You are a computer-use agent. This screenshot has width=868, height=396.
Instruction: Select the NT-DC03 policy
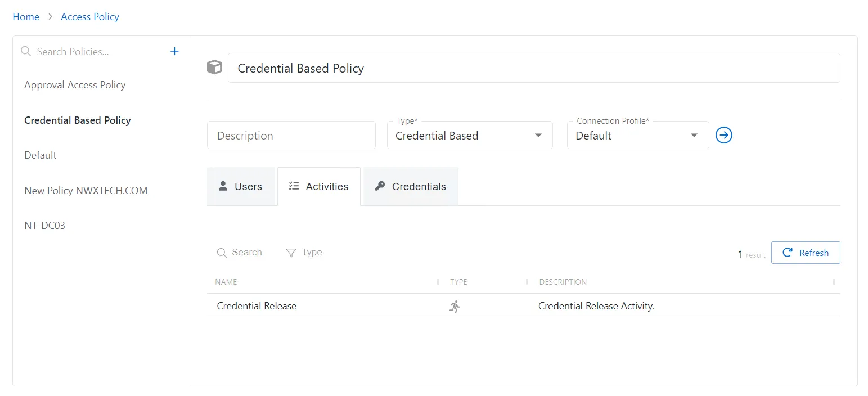45,226
